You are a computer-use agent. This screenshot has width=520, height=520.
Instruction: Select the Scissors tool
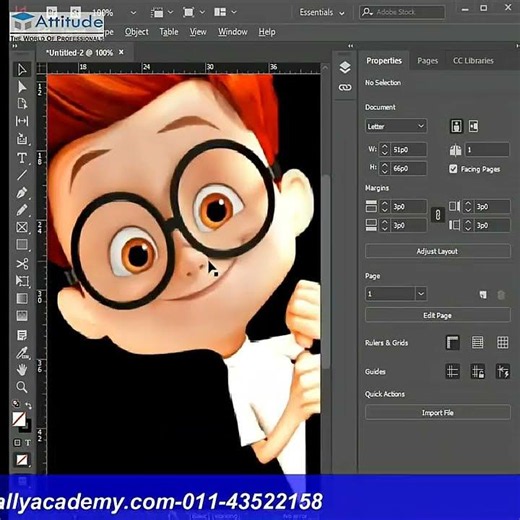pyautogui.click(x=22, y=264)
